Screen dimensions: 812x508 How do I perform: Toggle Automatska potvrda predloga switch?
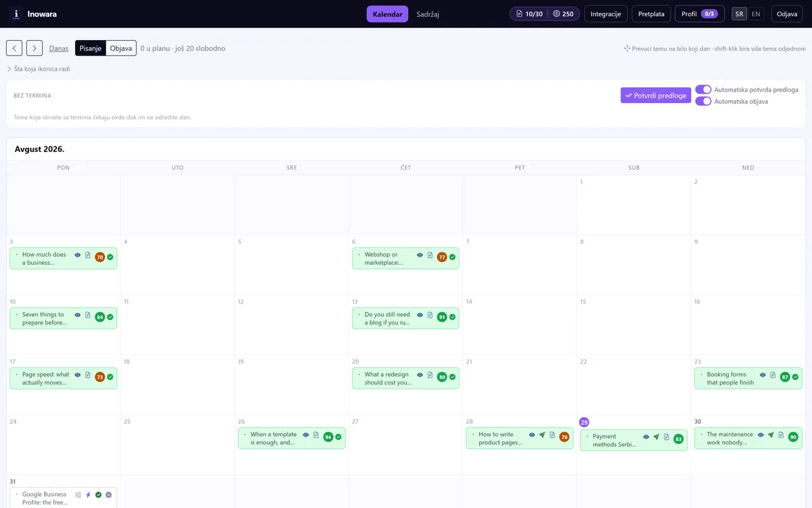(x=703, y=89)
